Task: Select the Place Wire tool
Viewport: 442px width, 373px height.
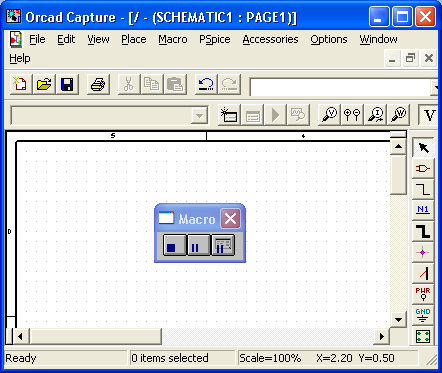Action: 423,189
